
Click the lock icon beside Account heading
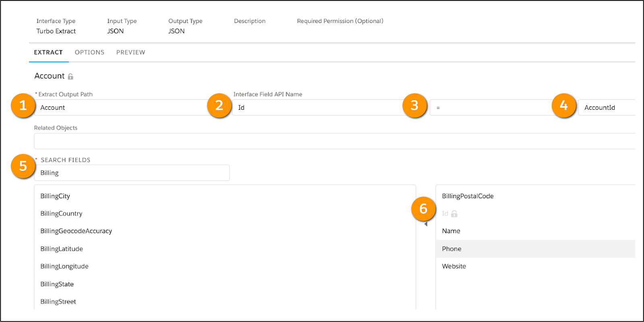point(70,76)
